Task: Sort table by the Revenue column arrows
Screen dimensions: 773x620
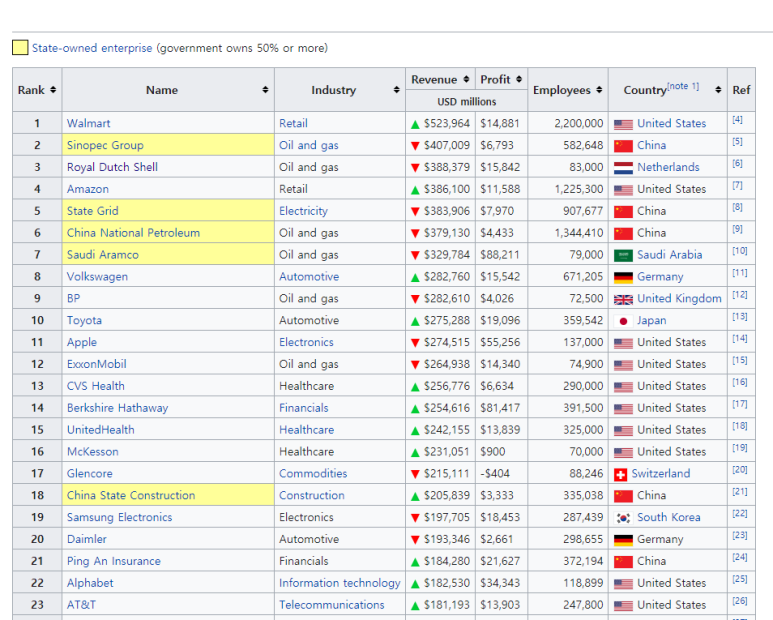Action: 466,79
